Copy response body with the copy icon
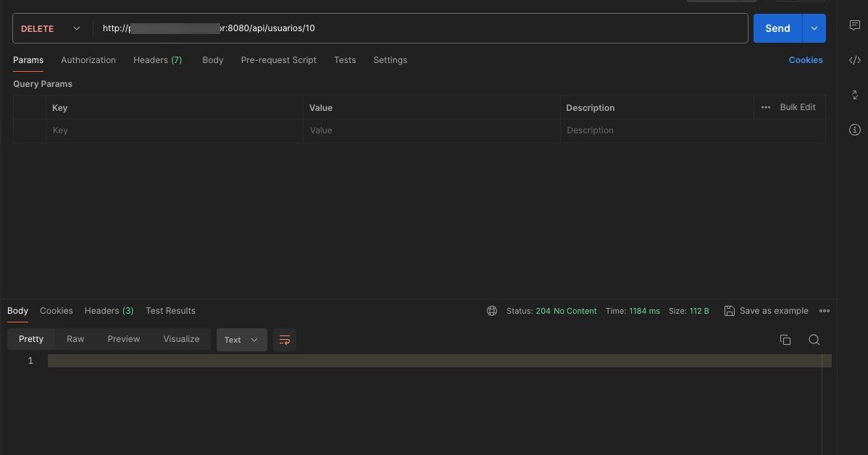 coord(785,340)
